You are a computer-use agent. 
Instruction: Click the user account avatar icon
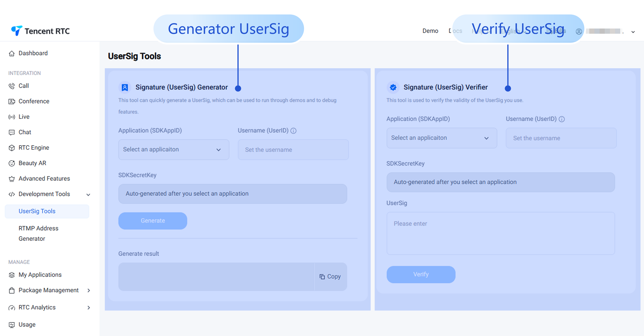[579, 32]
